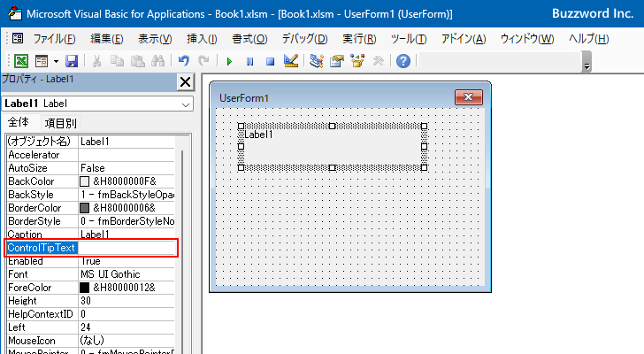The height and width of the screenshot is (354, 644).
Task: Open the ヘルプ(H) menu
Action: click(588, 39)
